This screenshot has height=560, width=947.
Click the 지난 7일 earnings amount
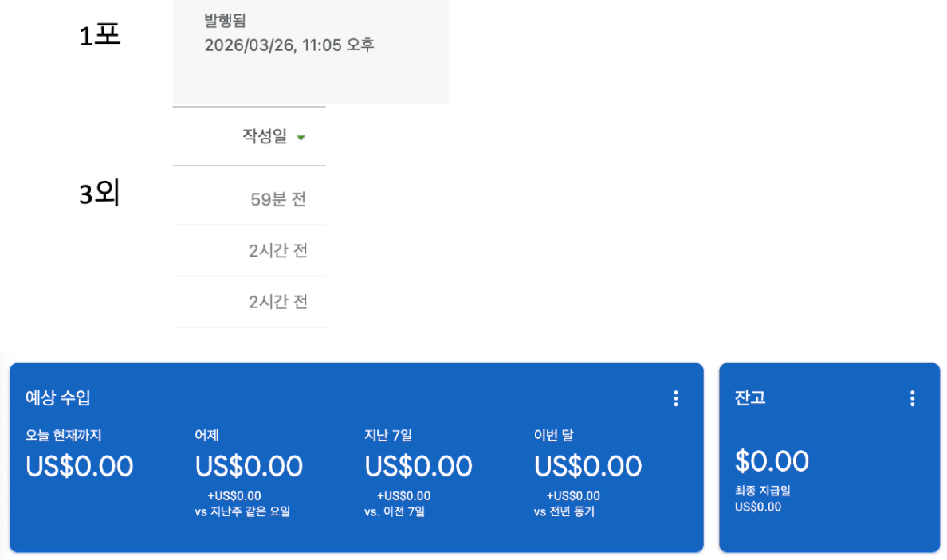point(418,466)
